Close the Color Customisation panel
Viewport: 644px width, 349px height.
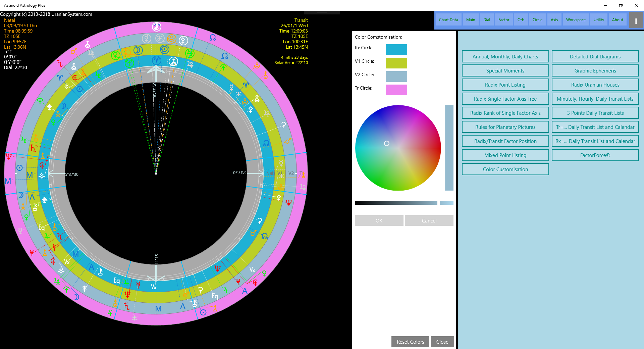coord(442,342)
